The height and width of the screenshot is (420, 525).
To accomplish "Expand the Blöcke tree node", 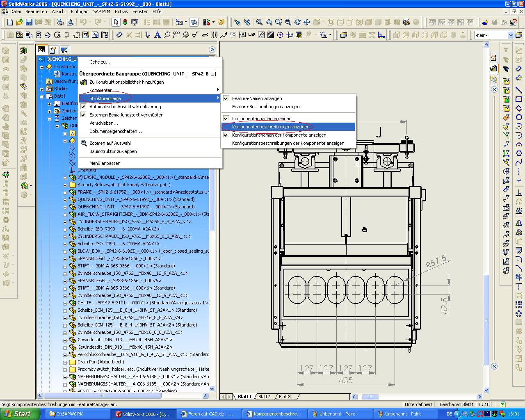I will coord(41,89).
